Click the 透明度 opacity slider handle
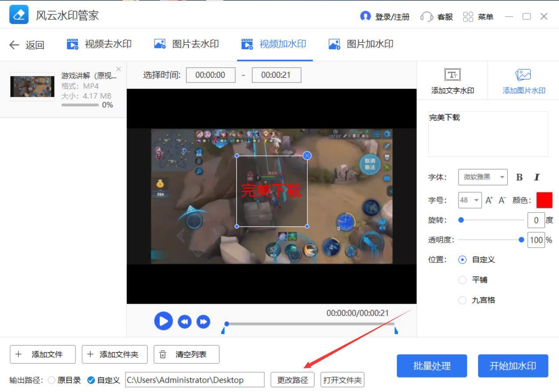559x392 pixels. (x=521, y=240)
